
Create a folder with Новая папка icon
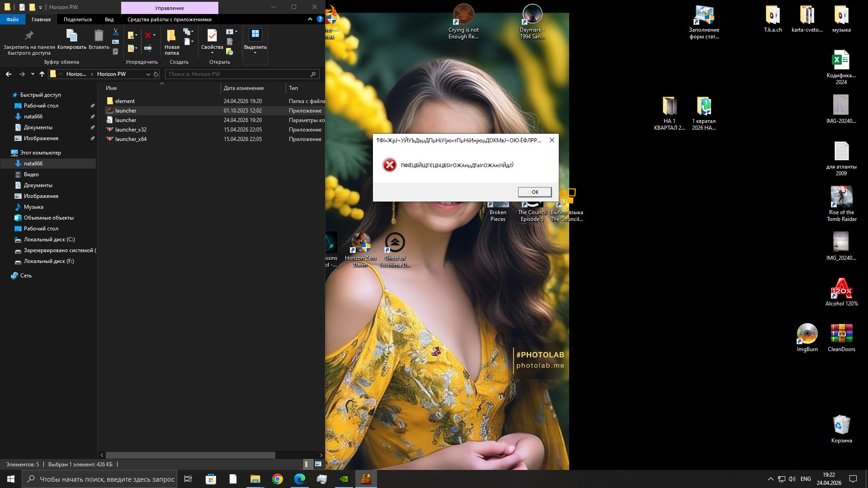click(172, 42)
